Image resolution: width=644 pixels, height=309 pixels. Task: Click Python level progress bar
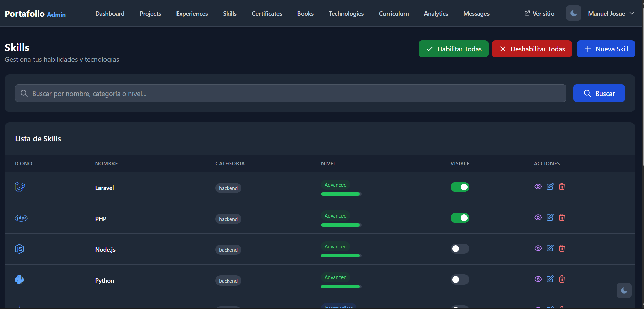point(341,287)
